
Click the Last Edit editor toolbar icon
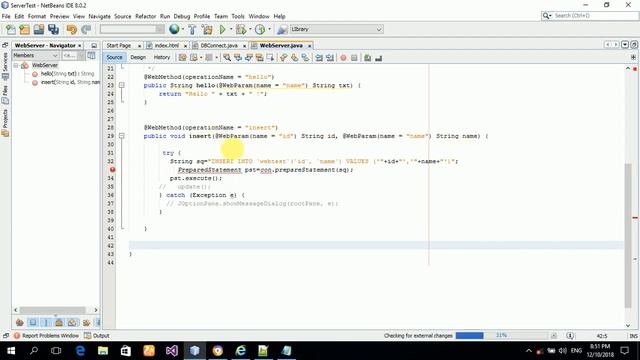click(182, 58)
